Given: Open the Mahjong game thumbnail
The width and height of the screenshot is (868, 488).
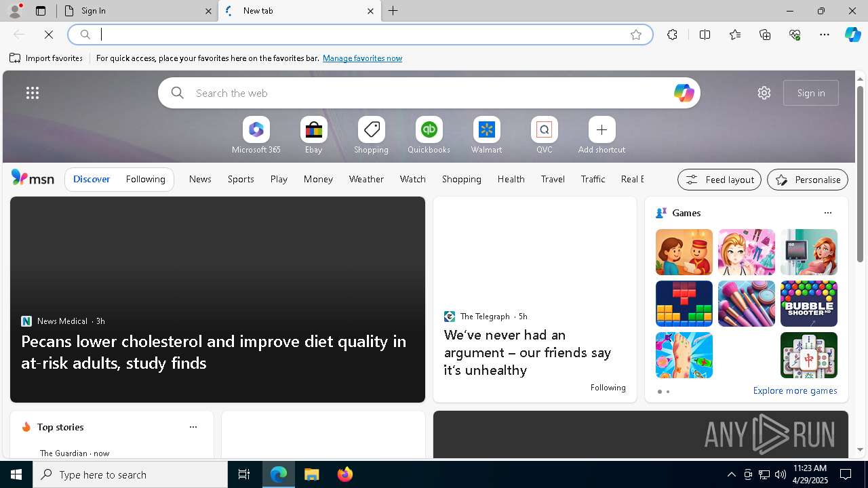Looking at the screenshot, I should click(809, 355).
